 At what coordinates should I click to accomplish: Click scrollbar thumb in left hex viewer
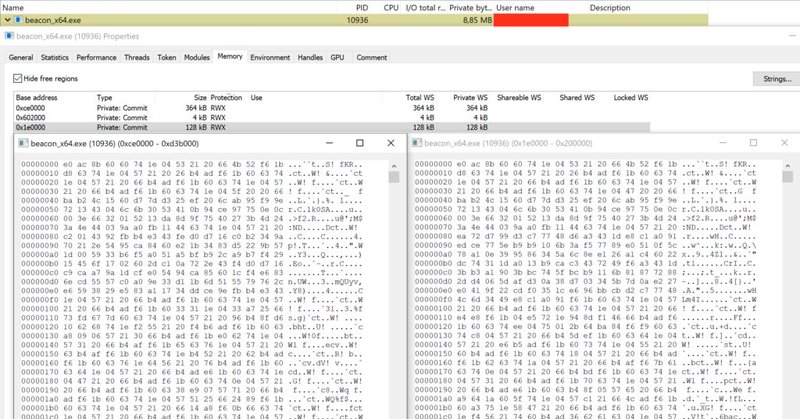[394, 177]
